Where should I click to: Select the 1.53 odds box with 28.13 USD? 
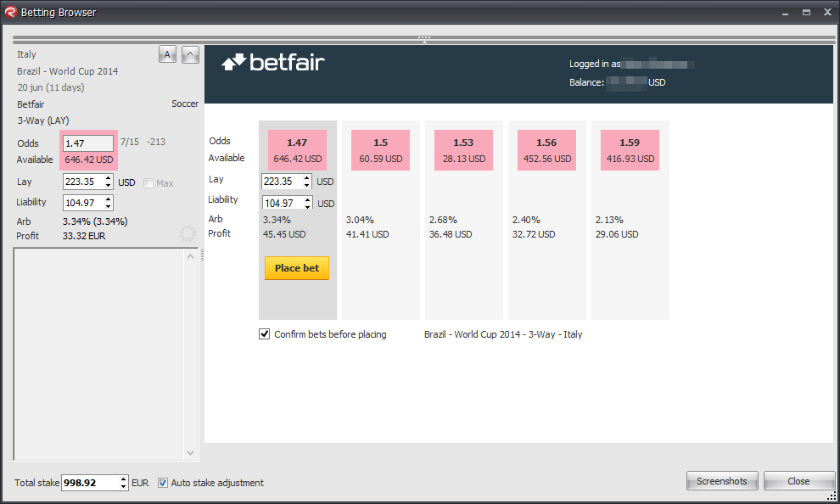tap(463, 150)
